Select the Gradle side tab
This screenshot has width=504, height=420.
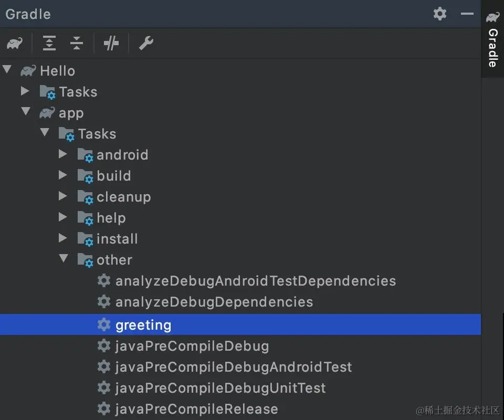pyautogui.click(x=492, y=39)
